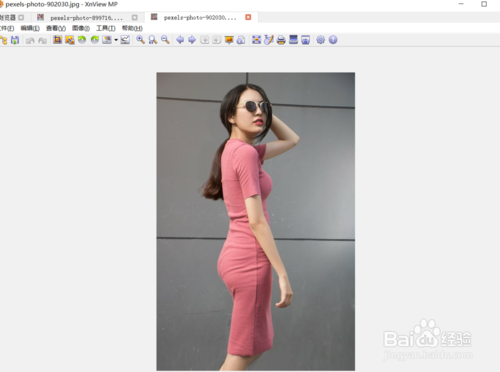Viewport: 500px width, 372px height.
Task: Open Settings with the gear icon
Action: tap(321, 40)
